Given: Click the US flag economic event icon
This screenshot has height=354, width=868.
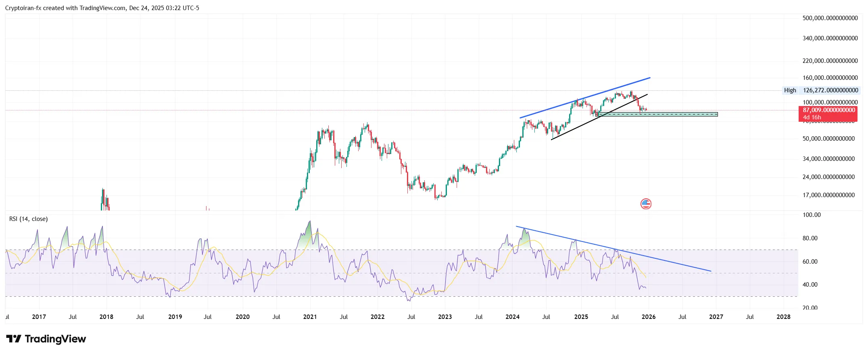Looking at the screenshot, I should pyautogui.click(x=646, y=204).
